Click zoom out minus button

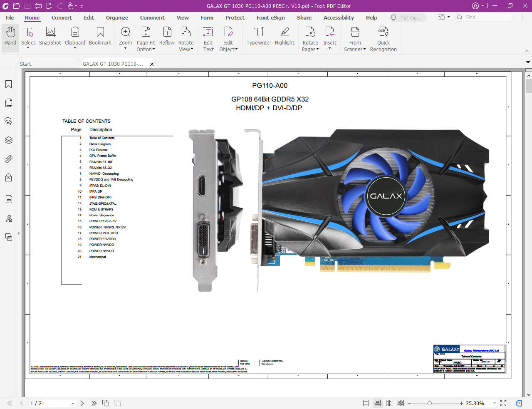tap(409, 403)
